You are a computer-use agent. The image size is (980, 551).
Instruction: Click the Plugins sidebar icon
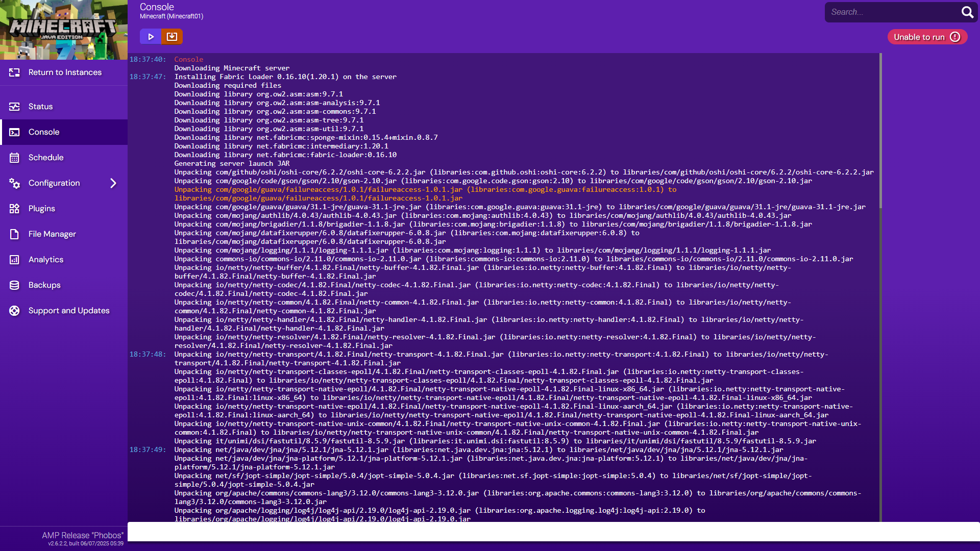point(14,209)
